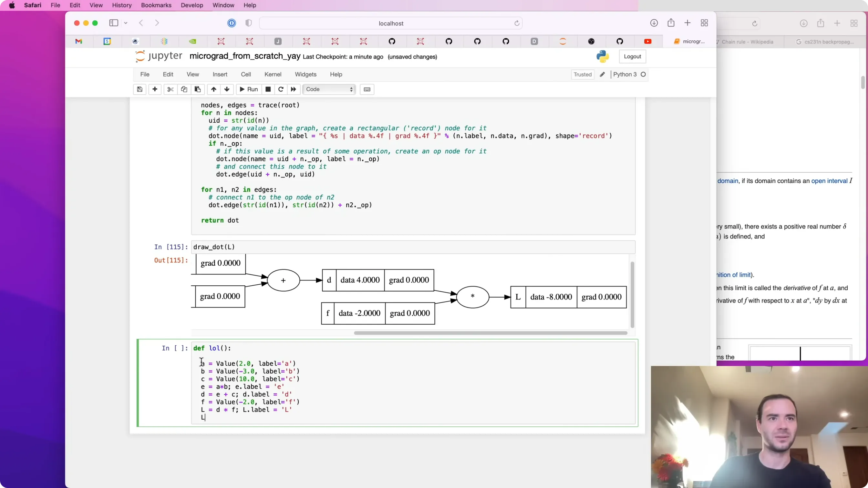868x488 pixels.
Task: Paste cells below using the clipboard icon
Action: pos(197,89)
